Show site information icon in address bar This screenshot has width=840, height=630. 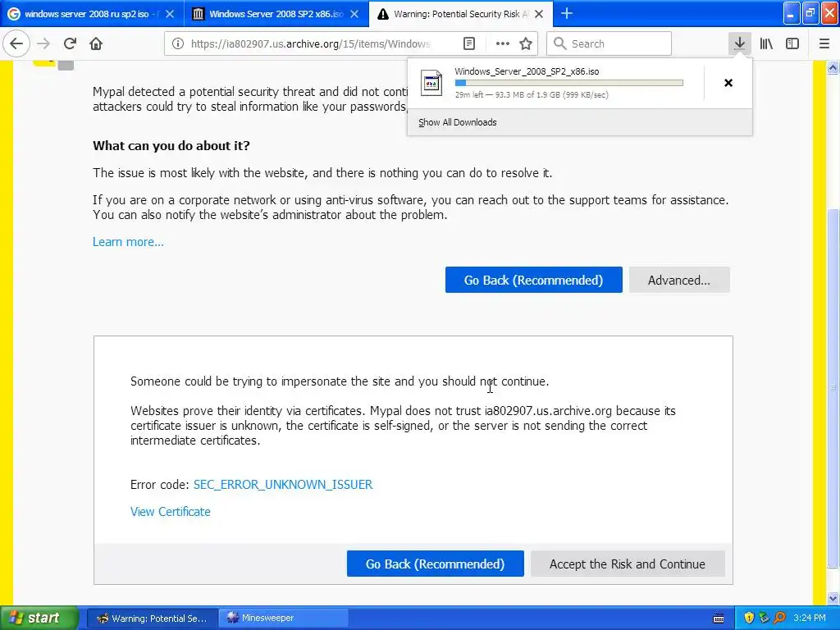click(x=178, y=43)
